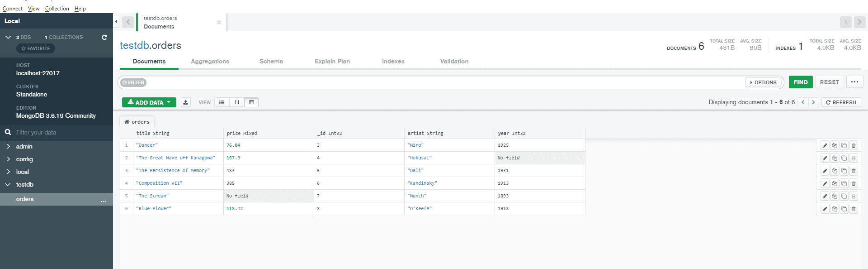This screenshot has width=868, height=269.
Task: Clone the Composition VII document
Action: (x=844, y=183)
